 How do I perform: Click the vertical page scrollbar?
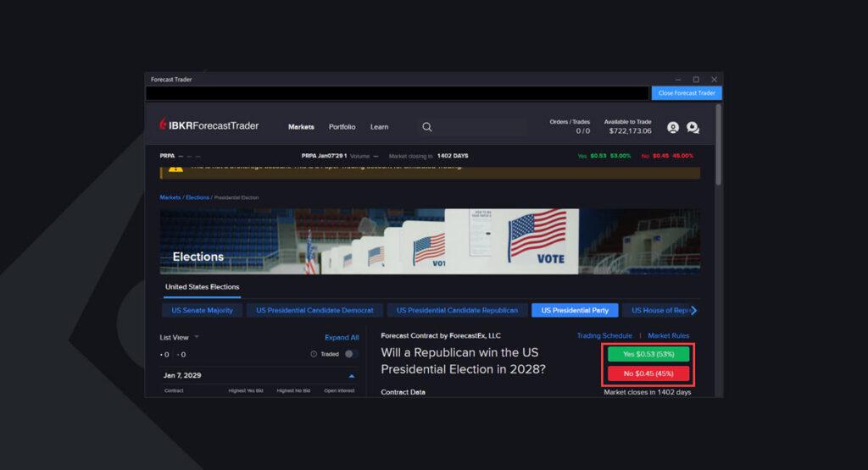pyautogui.click(x=719, y=144)
